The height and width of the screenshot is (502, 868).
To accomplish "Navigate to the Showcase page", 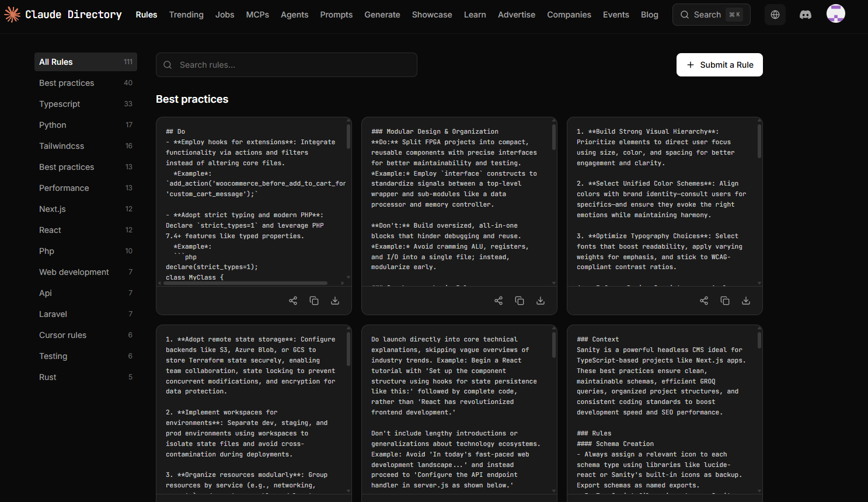I will tap(432, 15).
